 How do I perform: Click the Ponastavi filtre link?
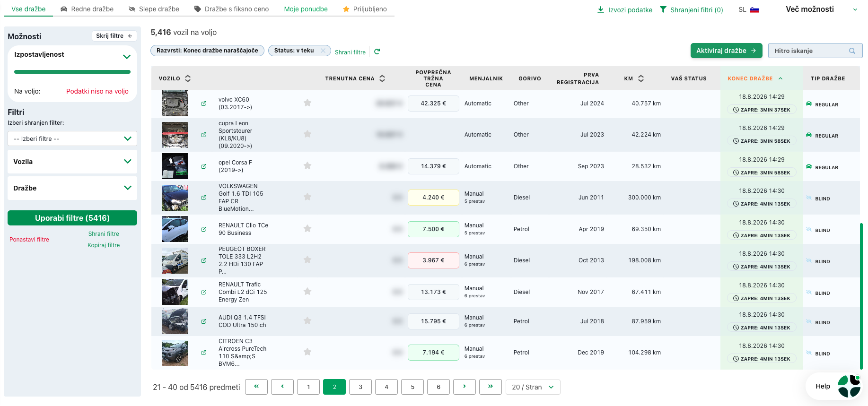point(29,240)
